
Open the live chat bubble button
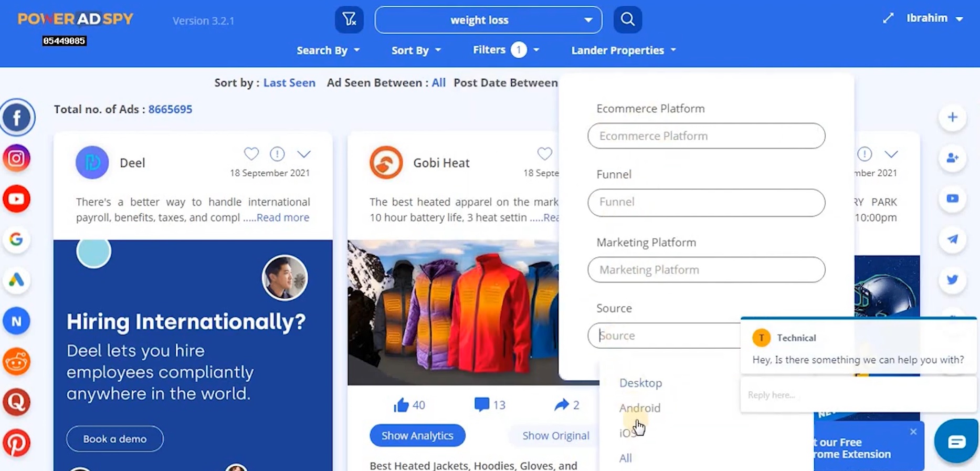click(x=956, y=442)
